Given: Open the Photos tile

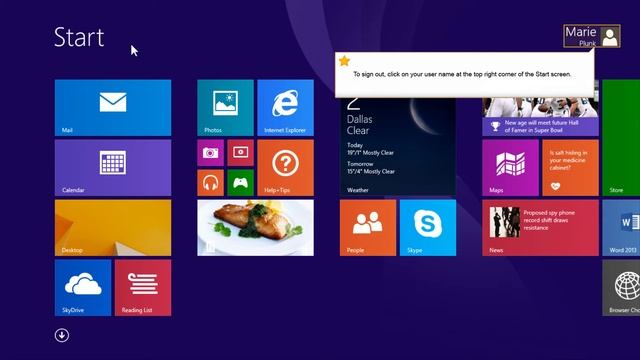Looking at the screenshot, I should pos(225,108).
